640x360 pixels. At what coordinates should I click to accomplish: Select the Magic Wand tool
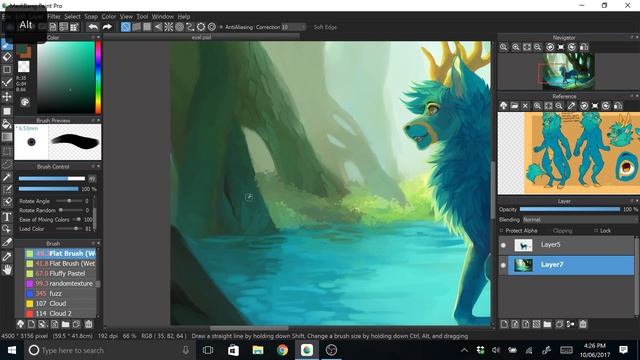click(7, 177)
